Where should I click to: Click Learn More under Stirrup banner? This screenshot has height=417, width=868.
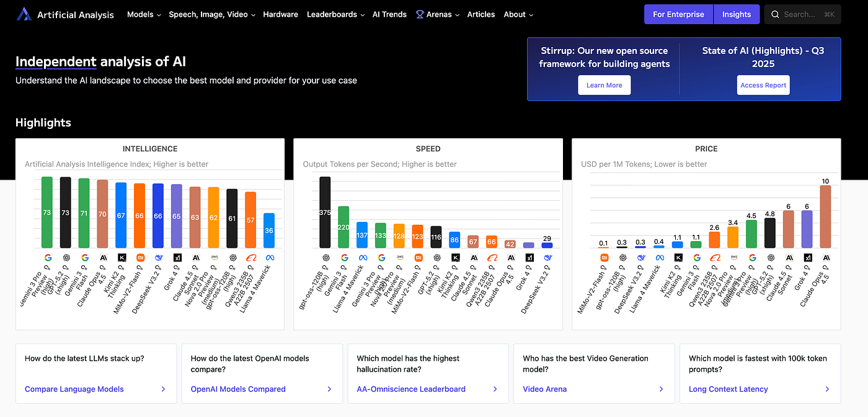604,86
